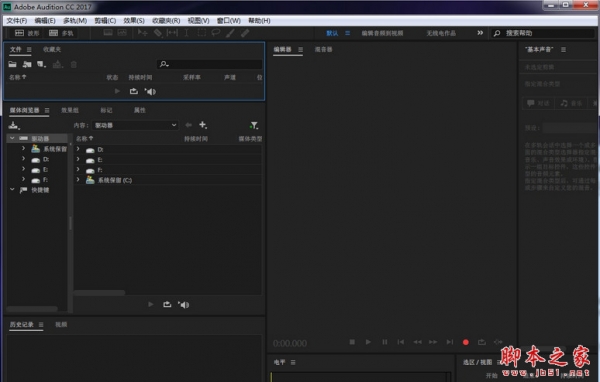Screen dimensions: 600x382
Task: Click the Stop button in transport controls
Action: tap(352, 342)
